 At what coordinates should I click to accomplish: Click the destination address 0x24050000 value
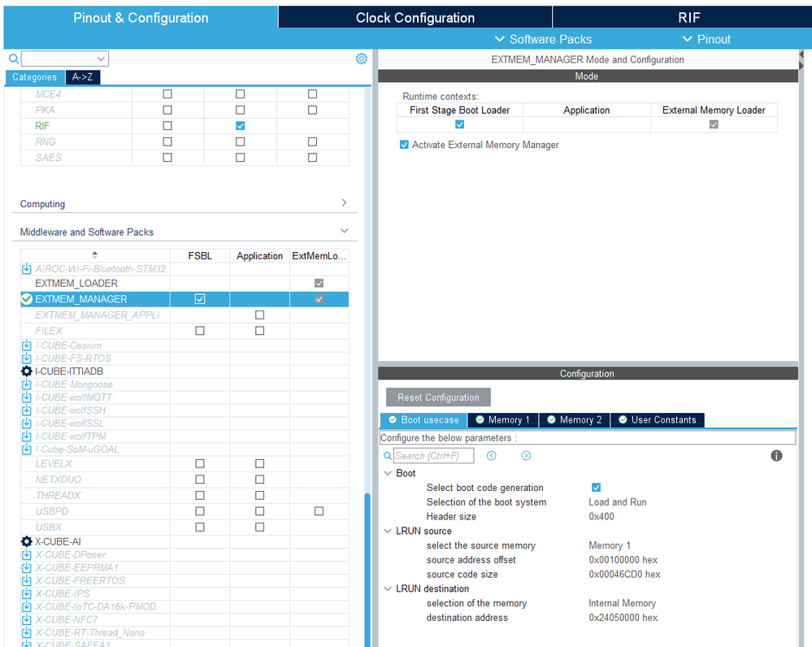623,618
